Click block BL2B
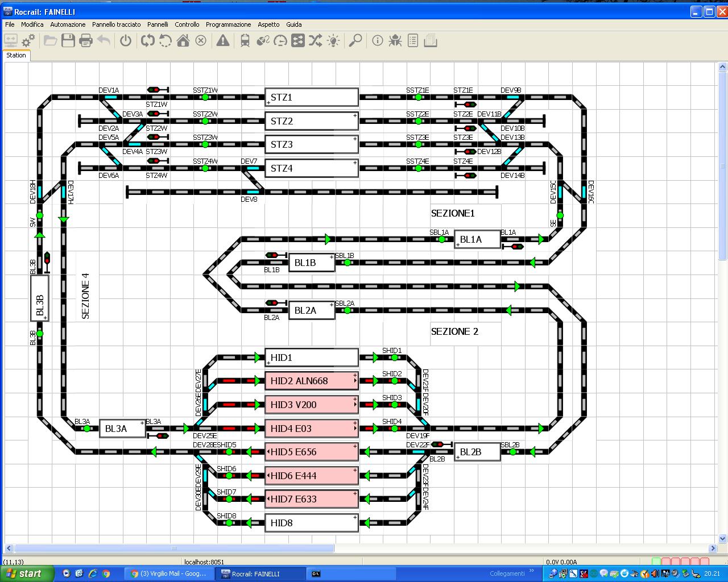The height and width of the screenshot is (582, 728). click(x=477, y=452)
